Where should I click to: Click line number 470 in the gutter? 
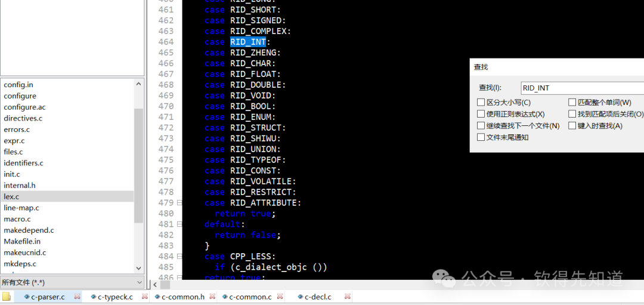coord(166,106)
